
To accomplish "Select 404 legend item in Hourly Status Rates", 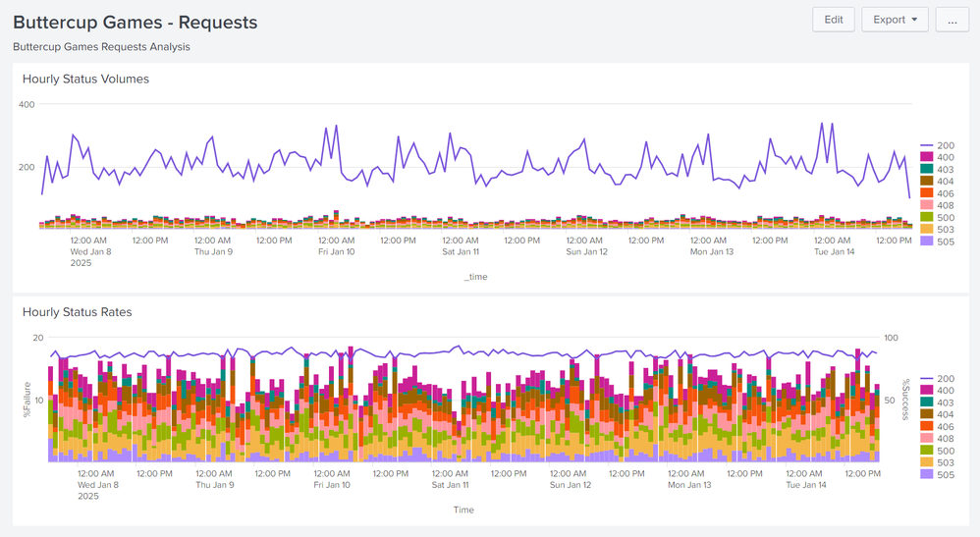I will click(x=936, y=414).
